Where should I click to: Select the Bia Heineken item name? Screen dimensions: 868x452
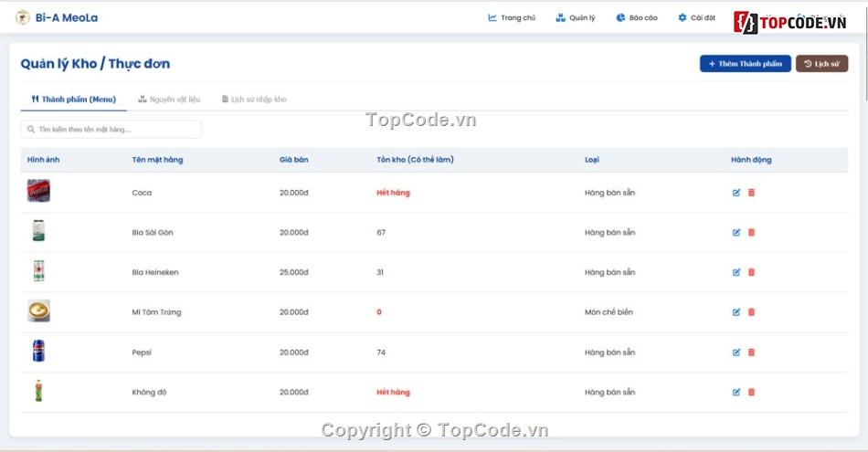[x=155, y=272]
